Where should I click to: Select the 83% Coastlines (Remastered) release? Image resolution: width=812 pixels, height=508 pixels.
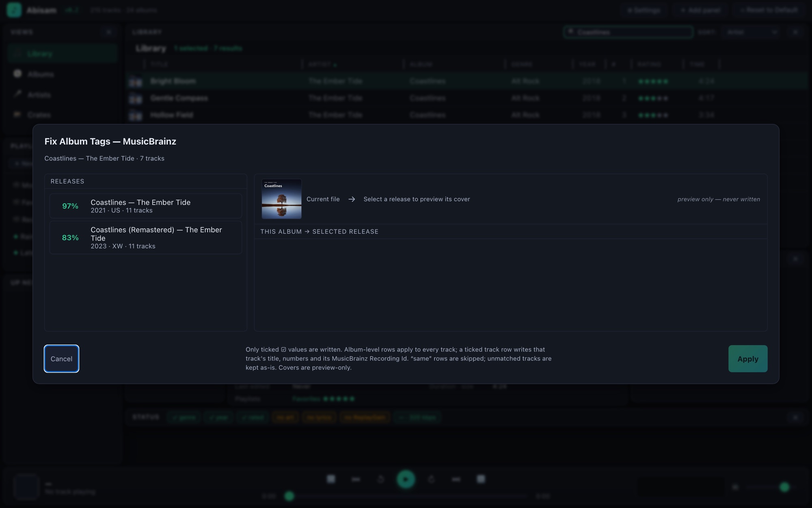[x=146, y=237]
